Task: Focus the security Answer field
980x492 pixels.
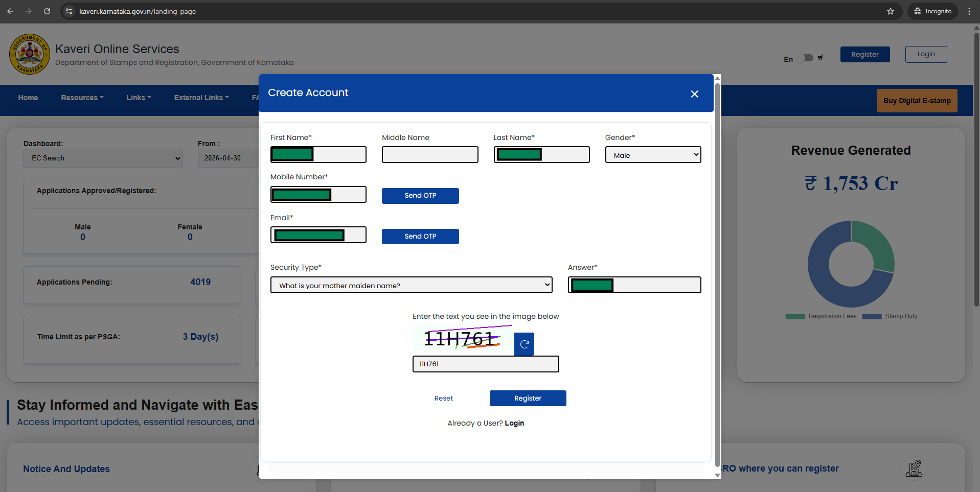Action: (x=634, y=285)
